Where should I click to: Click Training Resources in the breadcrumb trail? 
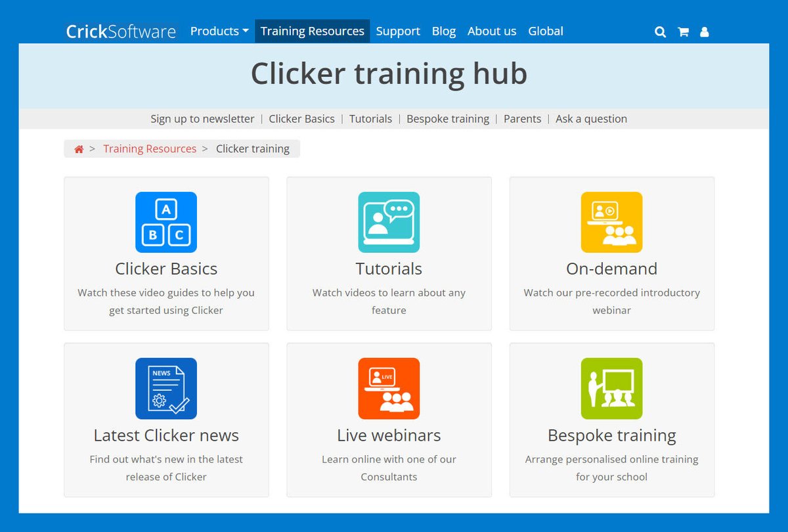[x=150, y=148]
